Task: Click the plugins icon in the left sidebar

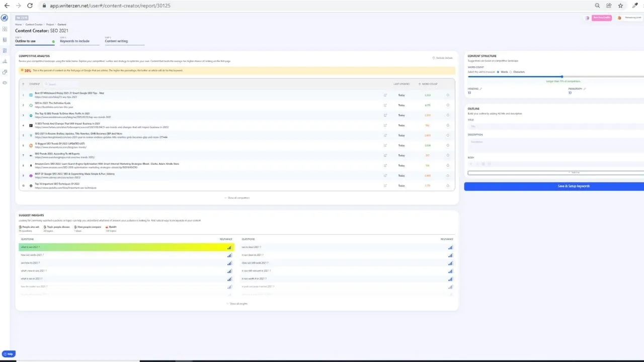Action: click(5, 72)
